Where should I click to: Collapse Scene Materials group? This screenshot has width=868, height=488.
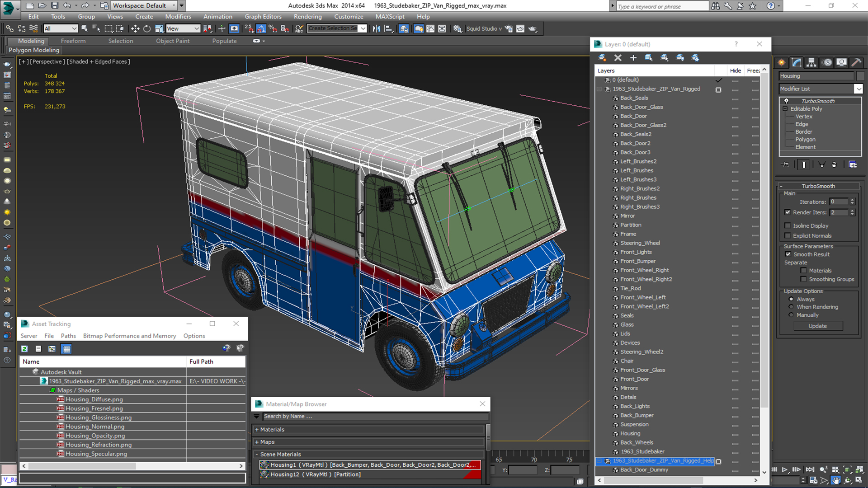click(x=257, y=454)
